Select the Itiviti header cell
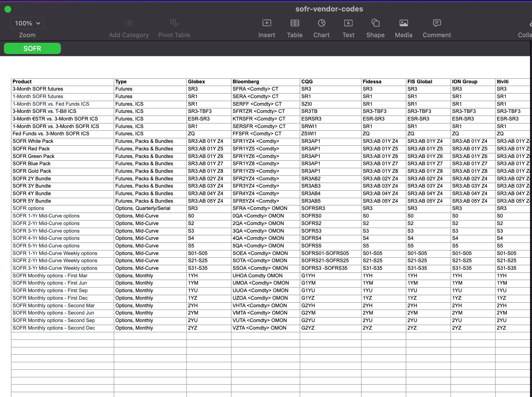 513,82
